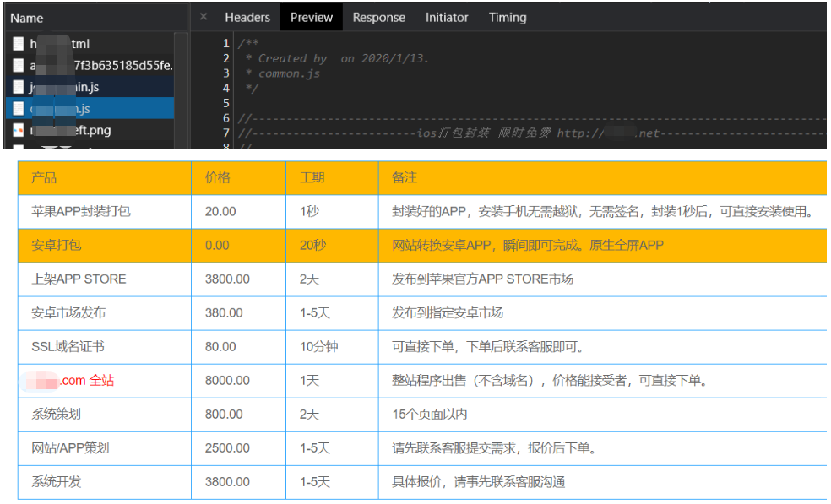The width and height of the screenshot is (831, 504).
Task: Click the 8000.00 price cell
Action: [238, 381]
